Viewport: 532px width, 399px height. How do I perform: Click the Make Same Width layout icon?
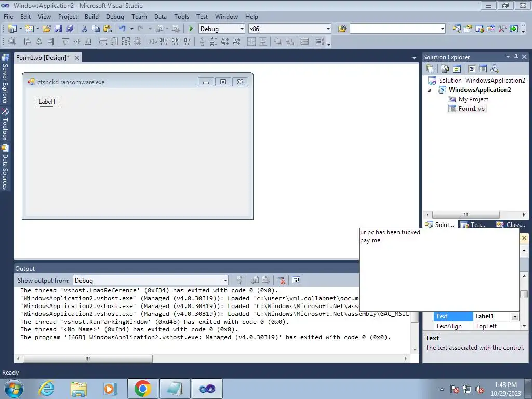pyautogui.click(x=103, y=42)
